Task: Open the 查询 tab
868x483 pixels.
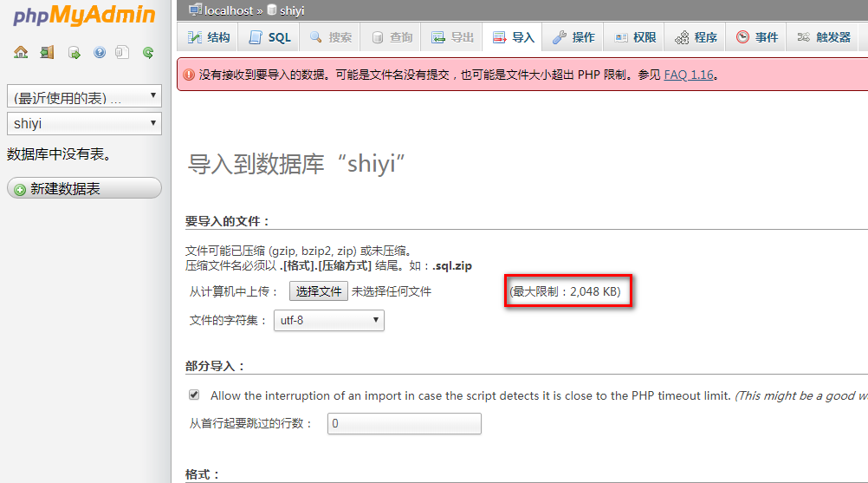Action: (x=392, y=37)
